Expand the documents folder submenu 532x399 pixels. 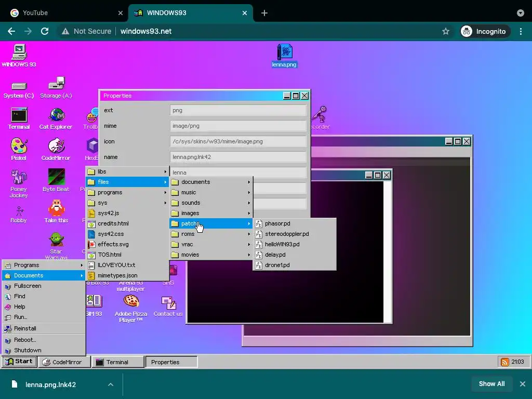click(x=211, y=182)
